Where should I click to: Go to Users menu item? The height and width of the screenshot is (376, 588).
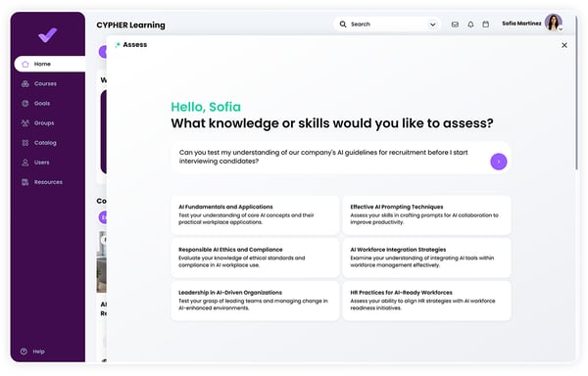coord(41,163)
